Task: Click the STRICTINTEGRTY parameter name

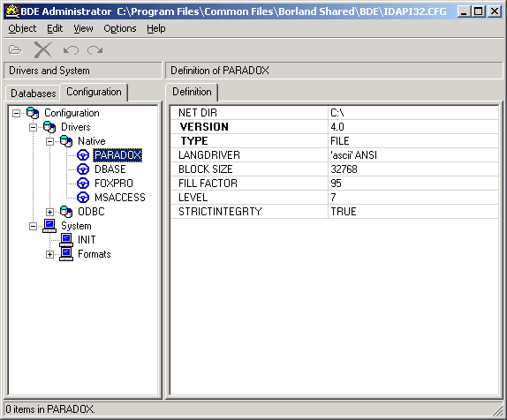Action: tap(220, 212)
